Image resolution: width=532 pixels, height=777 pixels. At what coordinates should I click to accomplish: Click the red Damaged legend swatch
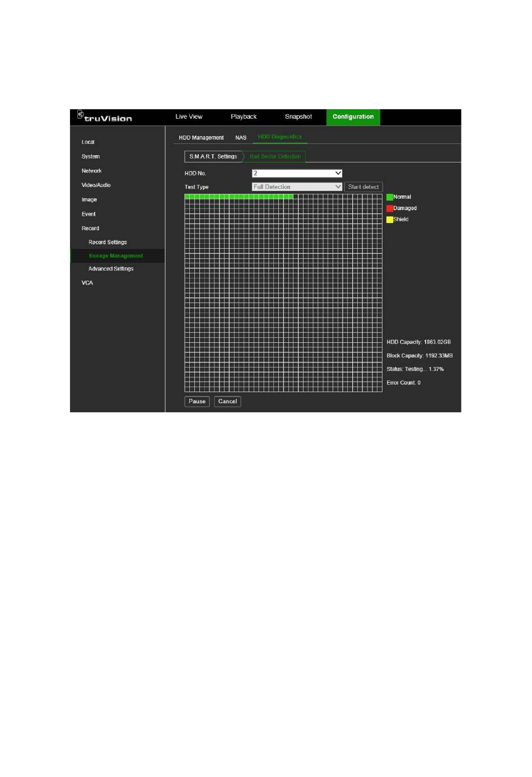pos(390,208)
